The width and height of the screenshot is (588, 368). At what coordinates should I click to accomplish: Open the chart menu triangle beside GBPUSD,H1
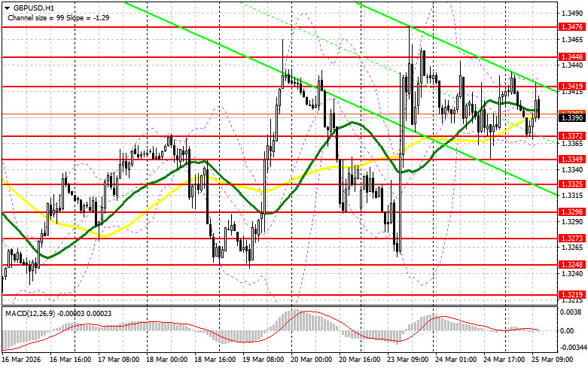[x=7, y=8]
